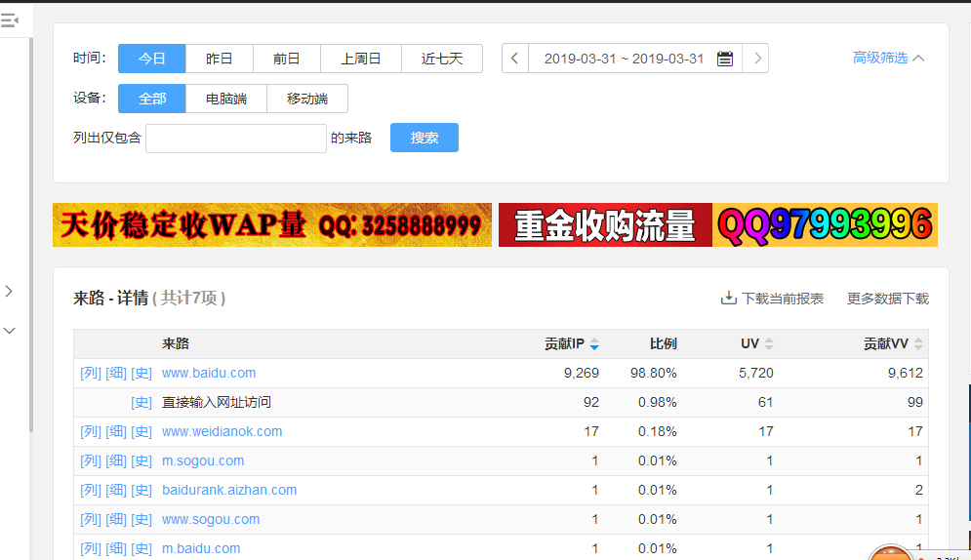
Task: Select 今日 time filter
Action: pos(151,59)
